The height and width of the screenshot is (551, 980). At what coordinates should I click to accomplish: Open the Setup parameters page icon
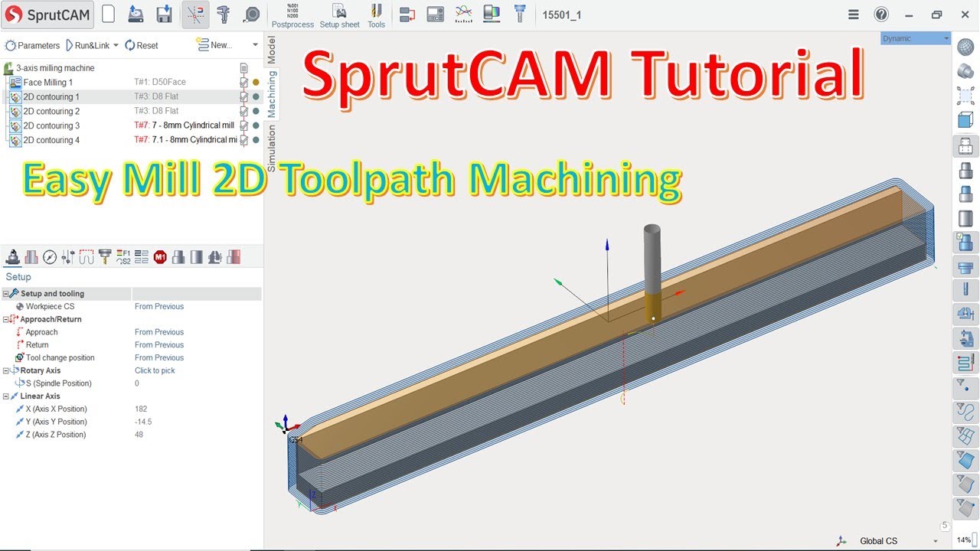13,256
